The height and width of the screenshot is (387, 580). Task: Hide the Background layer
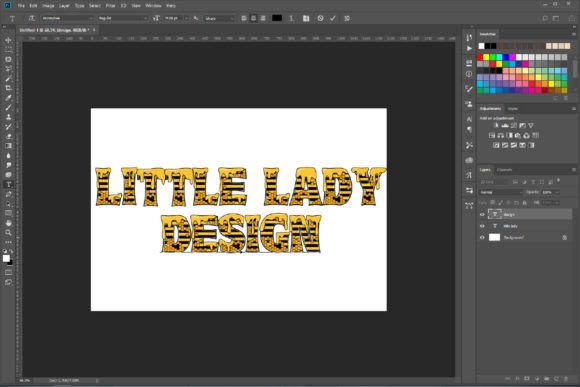coord(482,238)
